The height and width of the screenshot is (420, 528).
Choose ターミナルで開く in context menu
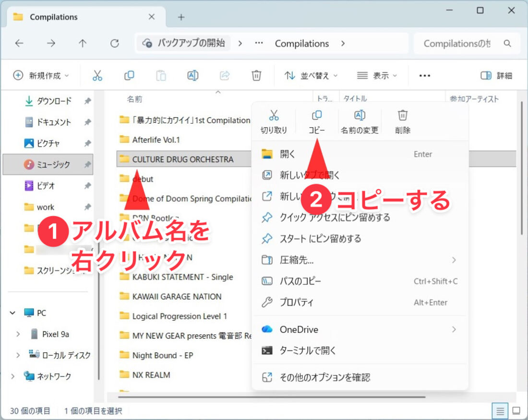pos(360,351)
